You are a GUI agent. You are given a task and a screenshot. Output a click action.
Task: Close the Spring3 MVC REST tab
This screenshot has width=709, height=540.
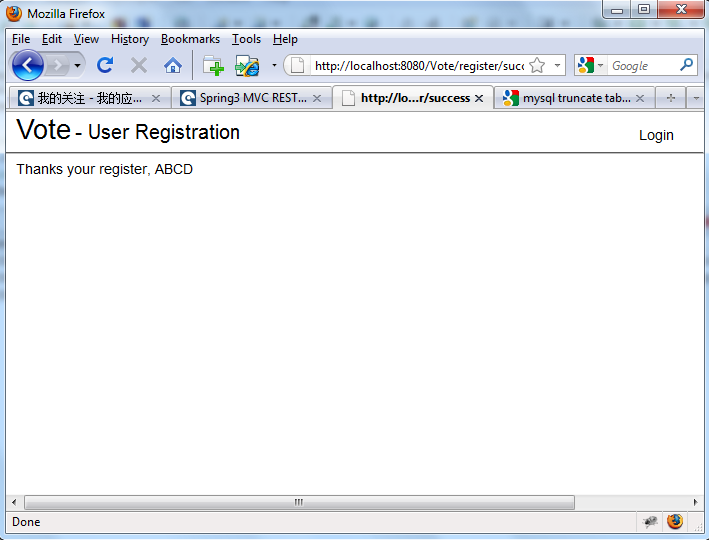click(317, 98)
